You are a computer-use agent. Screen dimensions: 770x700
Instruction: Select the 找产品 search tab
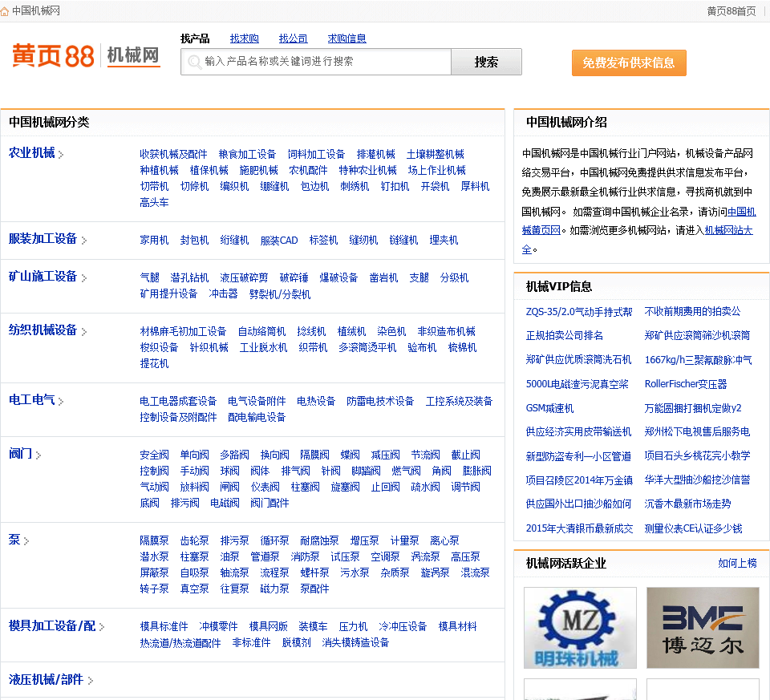click(195, 38)
